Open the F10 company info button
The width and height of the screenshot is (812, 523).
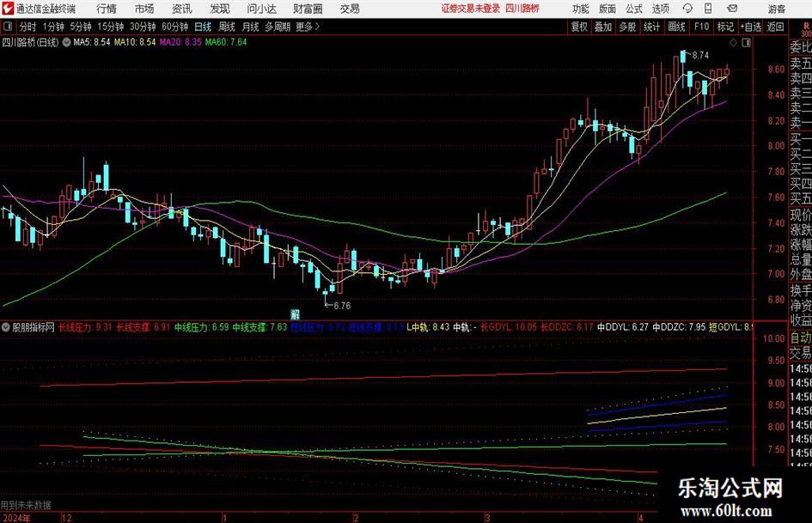[701, 27]
